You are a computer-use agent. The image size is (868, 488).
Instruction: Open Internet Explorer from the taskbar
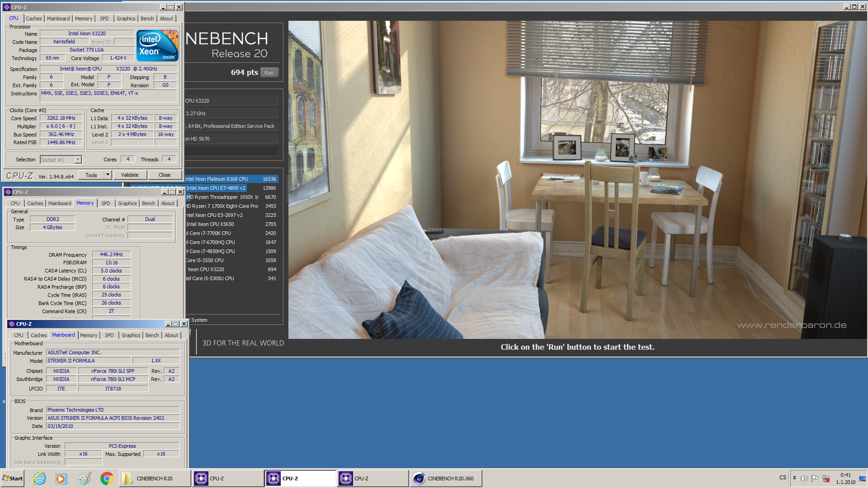[x=40, y=479]
